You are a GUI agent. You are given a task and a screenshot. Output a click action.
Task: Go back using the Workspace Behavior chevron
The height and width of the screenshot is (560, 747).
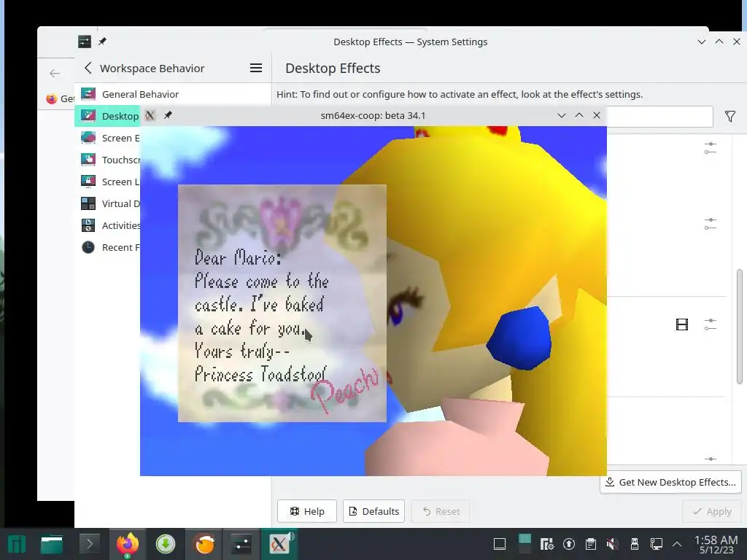point(88,68)
